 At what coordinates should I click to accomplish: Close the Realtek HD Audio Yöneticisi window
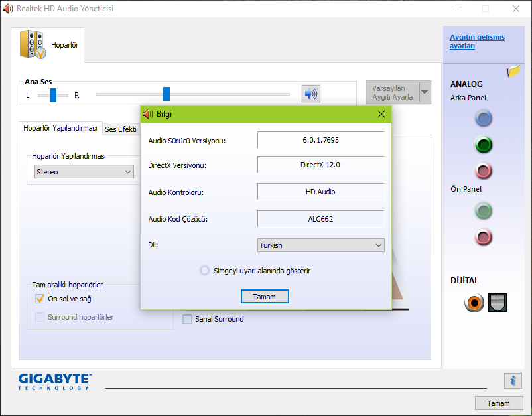point(516,9)
